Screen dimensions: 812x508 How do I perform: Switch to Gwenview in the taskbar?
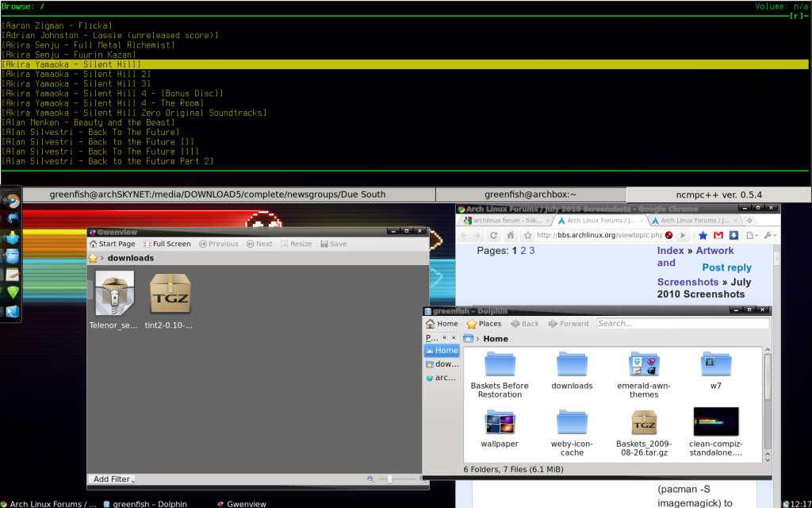pos(241,504)
